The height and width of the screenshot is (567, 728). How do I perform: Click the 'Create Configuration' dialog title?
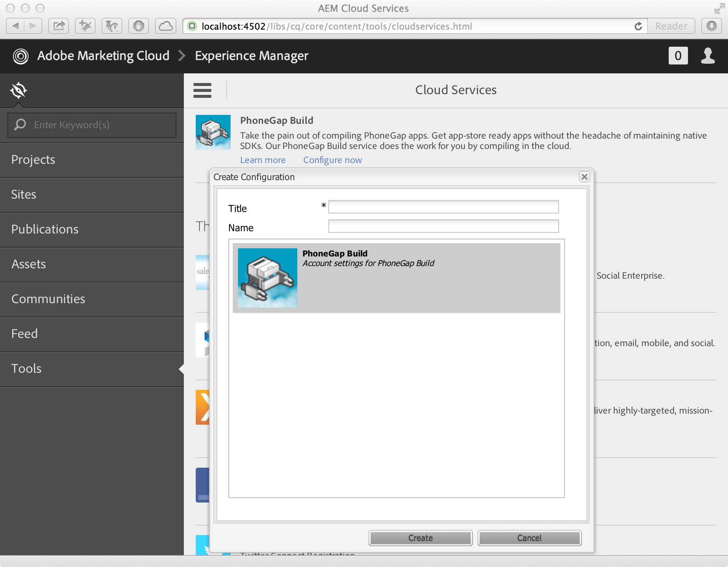pyautogui.click(x=254, y=177)
